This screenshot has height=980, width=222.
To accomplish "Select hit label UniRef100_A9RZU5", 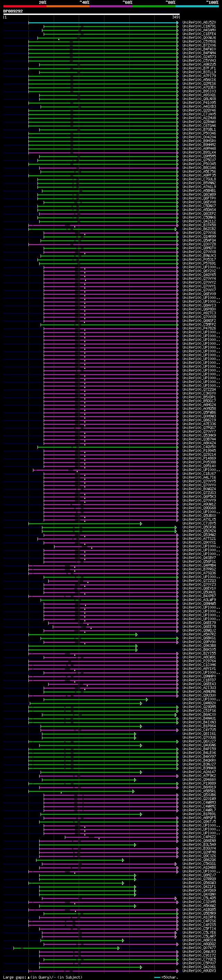I will tap(199, 65).
